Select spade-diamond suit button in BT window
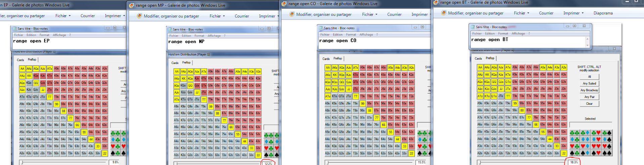Image resolution: width=644 pixels, height=165 pixels. [x=586, y=153]
